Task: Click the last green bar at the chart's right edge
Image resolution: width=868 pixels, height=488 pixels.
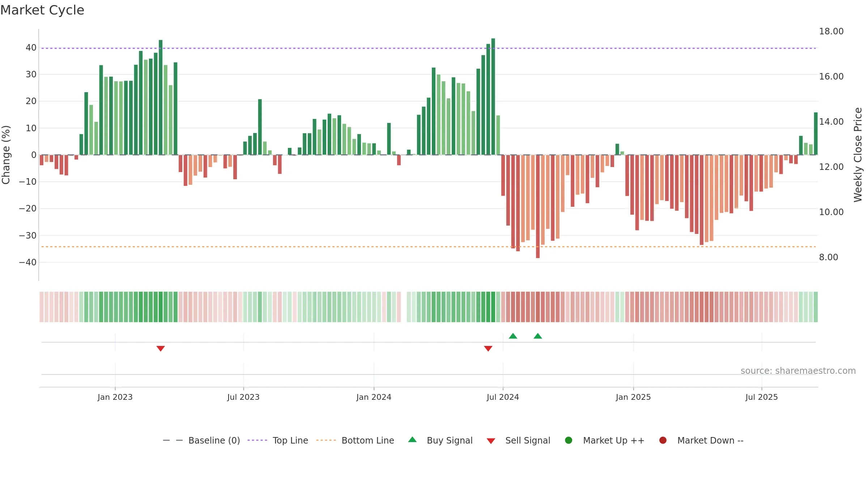Action: pos(816,134)
